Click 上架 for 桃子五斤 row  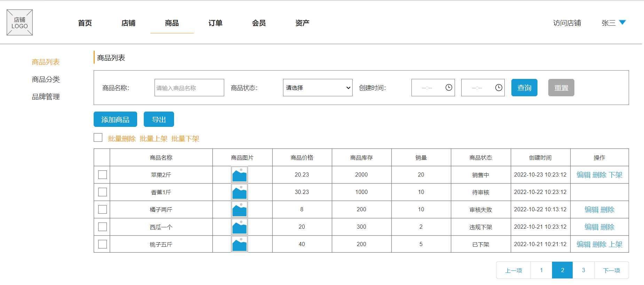[615, 244]
